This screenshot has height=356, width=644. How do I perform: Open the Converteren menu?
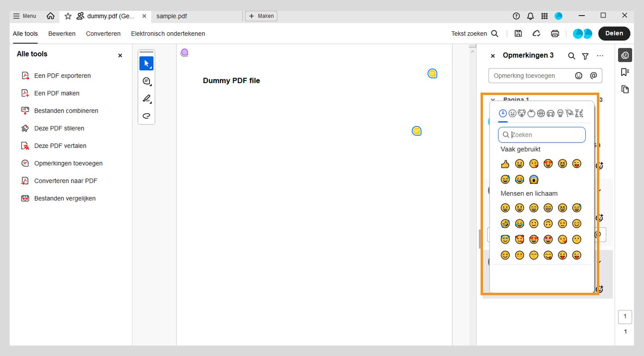click(x=103, y=34)
